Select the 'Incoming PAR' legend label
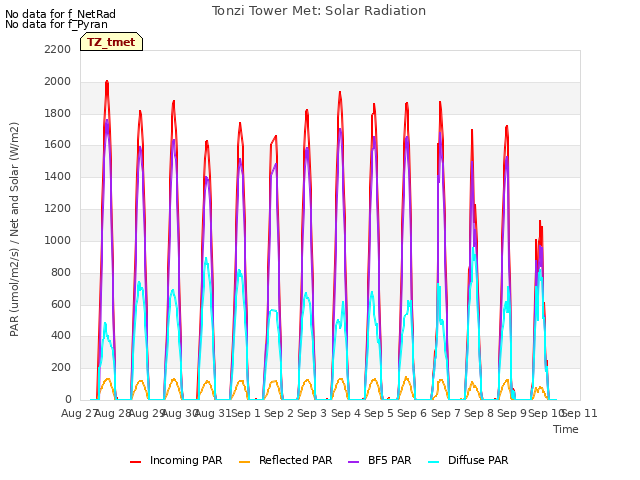Screen dimensions: 640x480 (186, 460)
